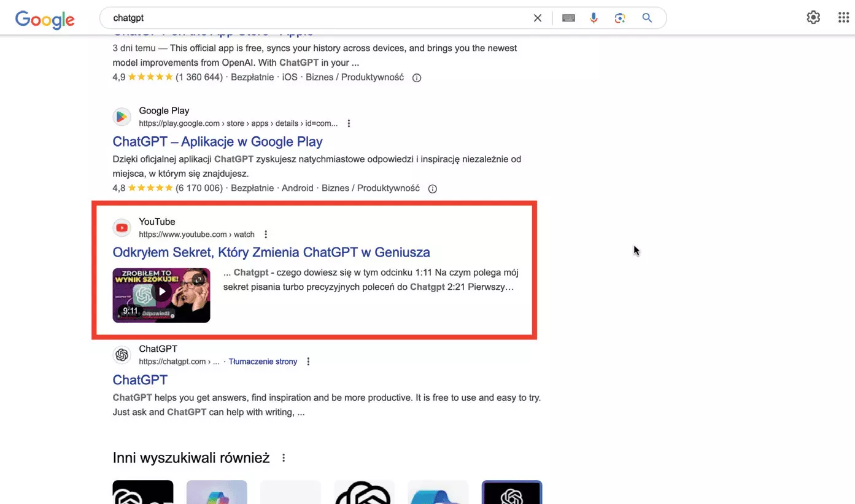Open ChatGPT – Aplikacje w Google Play link
Image resolution: width=855 pixels, height=504 pixels.
click(217, 141)
